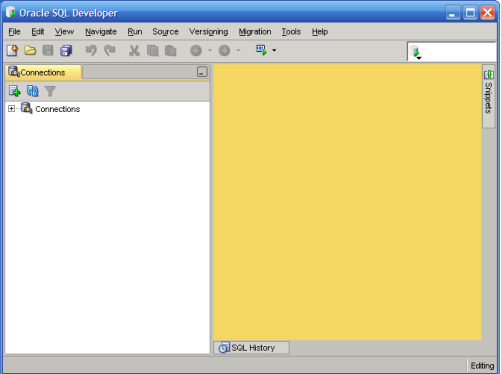Open the SQL History tab

[x=251, y=348]
